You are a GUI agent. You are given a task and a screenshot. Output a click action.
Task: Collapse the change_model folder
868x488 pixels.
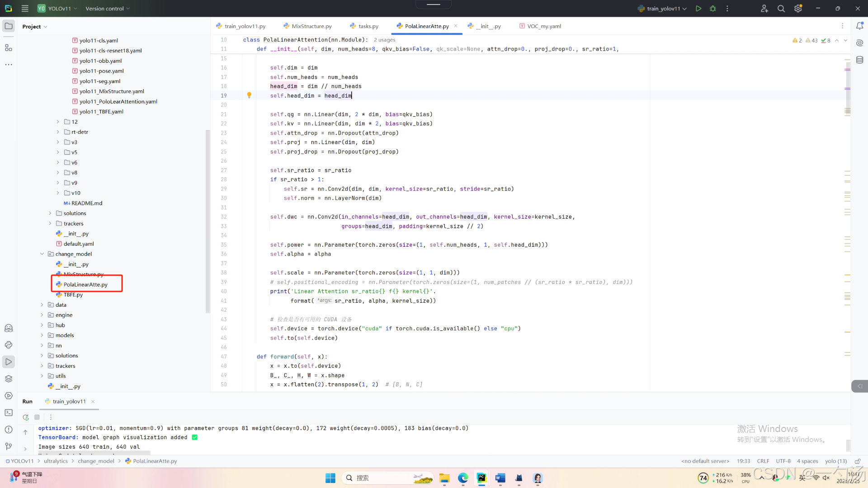[42, 254]
